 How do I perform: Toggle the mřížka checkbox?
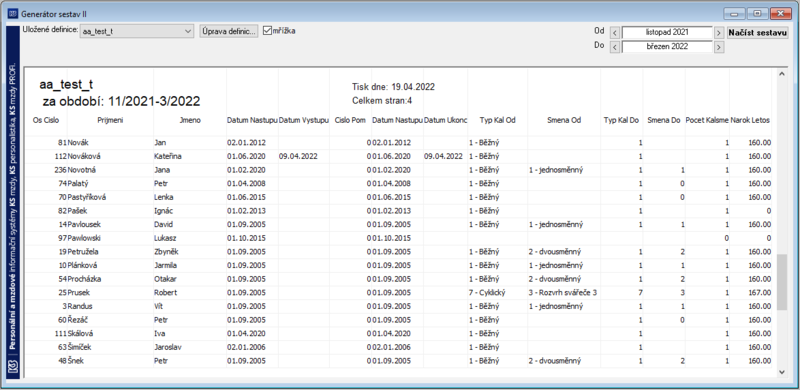(267, 31)
